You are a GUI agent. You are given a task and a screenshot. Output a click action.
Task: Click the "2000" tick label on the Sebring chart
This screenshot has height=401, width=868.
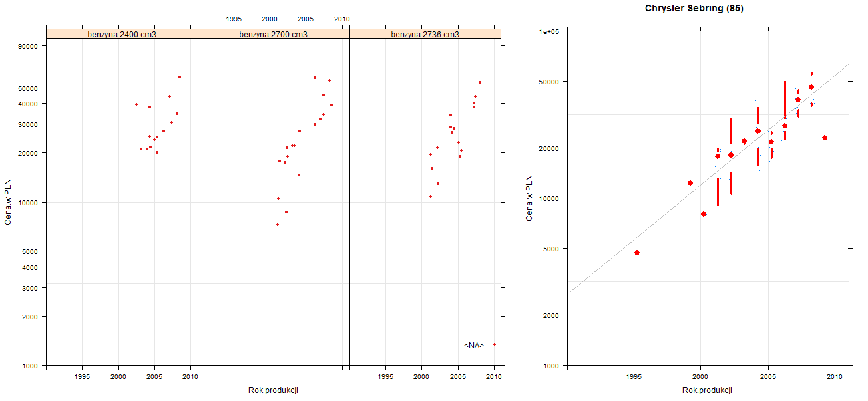point(551,315)
